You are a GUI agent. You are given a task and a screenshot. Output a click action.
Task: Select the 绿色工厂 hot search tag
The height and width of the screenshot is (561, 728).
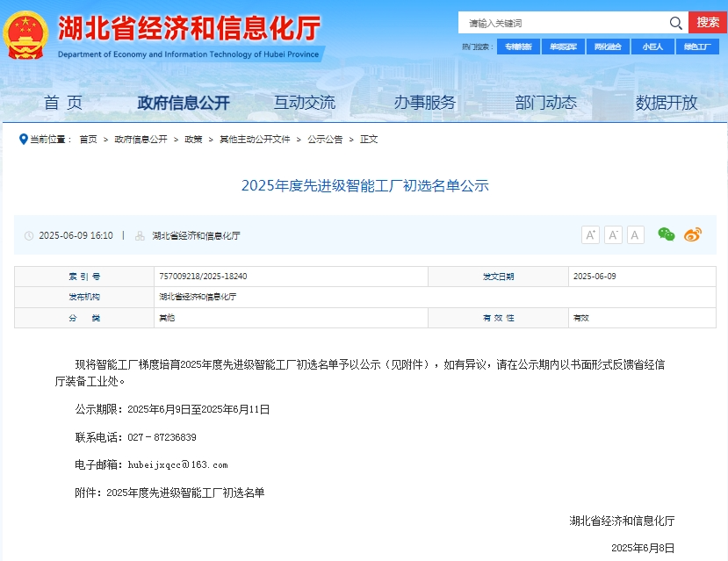click(697, 47)
